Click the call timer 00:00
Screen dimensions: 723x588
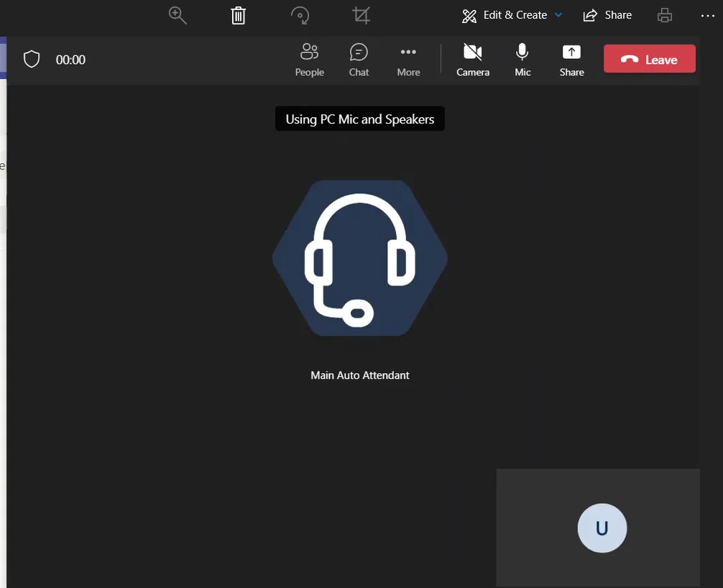coord(70,60)
